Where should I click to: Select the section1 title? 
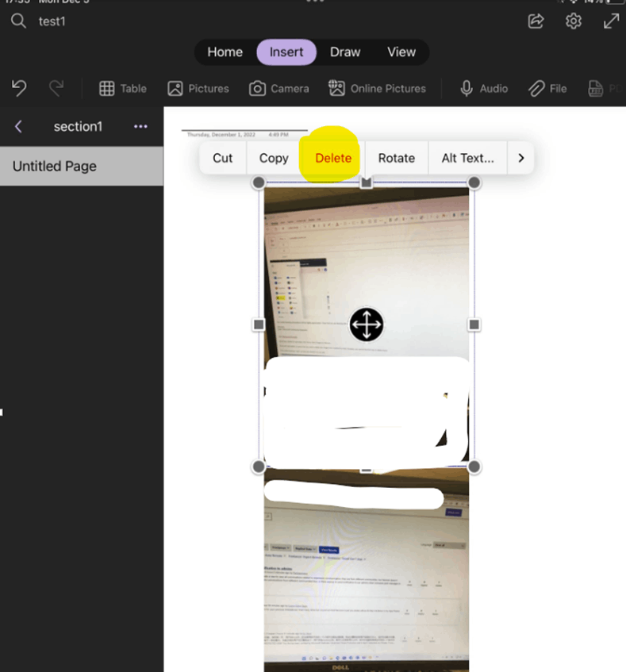pos(78,126)
